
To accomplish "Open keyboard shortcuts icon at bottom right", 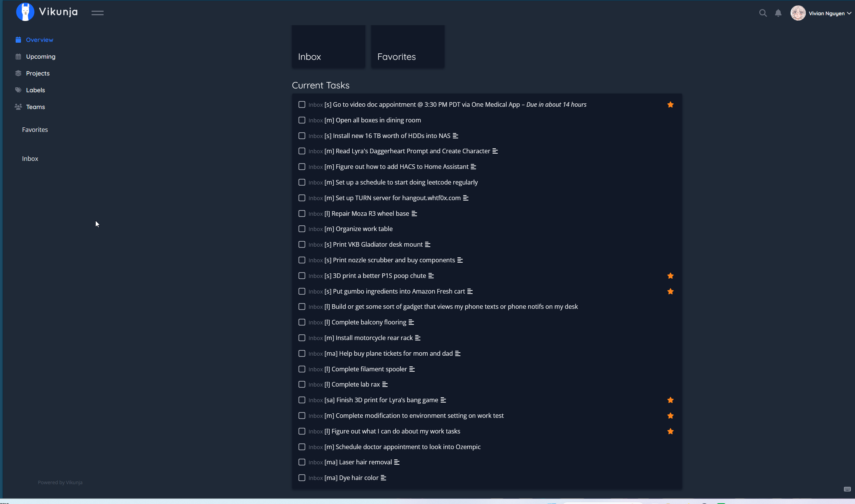I will pos(847,489).
